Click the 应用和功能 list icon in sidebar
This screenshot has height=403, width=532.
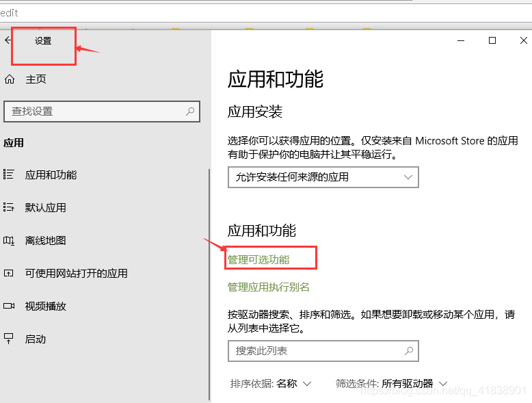point(8,174)
